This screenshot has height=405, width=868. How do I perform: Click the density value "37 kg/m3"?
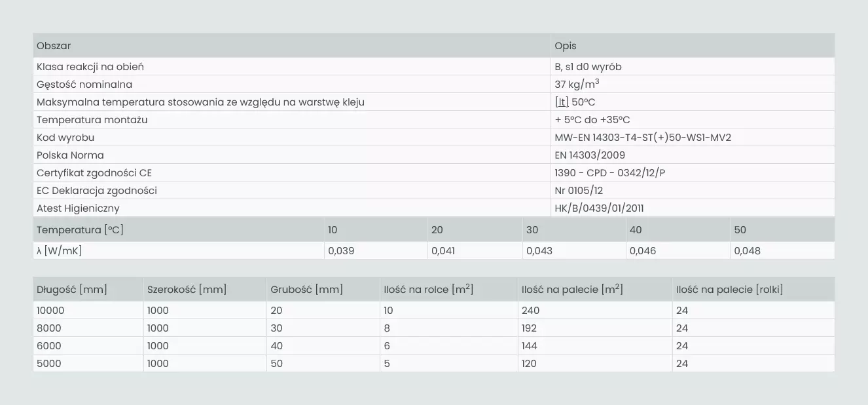577,85
